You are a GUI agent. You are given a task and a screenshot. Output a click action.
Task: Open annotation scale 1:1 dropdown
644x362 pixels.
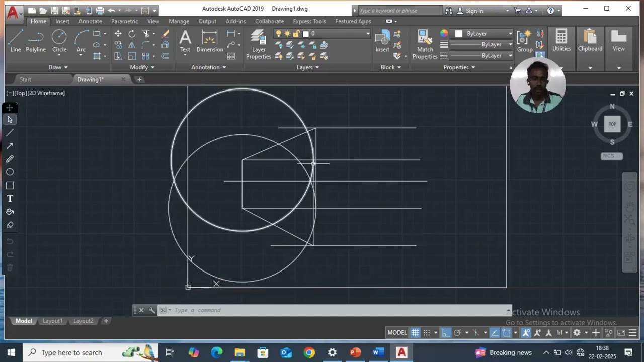click(562, 333)
